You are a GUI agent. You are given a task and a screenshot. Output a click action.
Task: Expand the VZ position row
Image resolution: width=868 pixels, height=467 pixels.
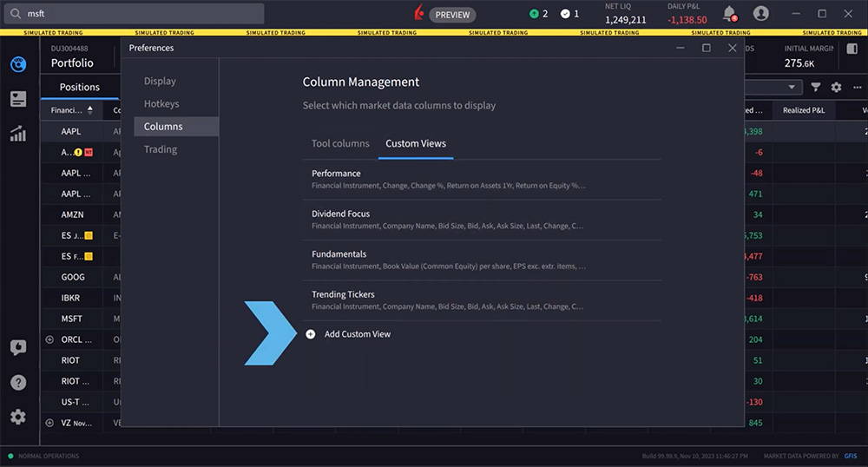(49, 423)
